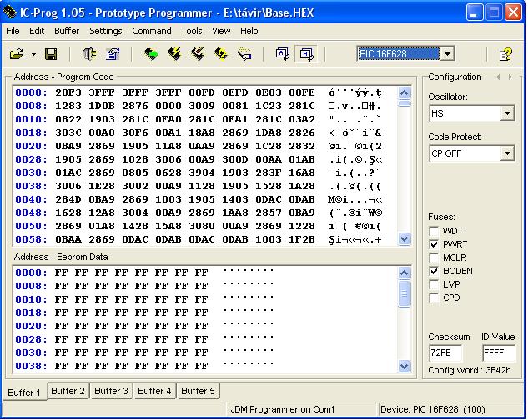528x420 pixels.
Task: Select program code word 1283 at 0008
Action: [68, 106]
